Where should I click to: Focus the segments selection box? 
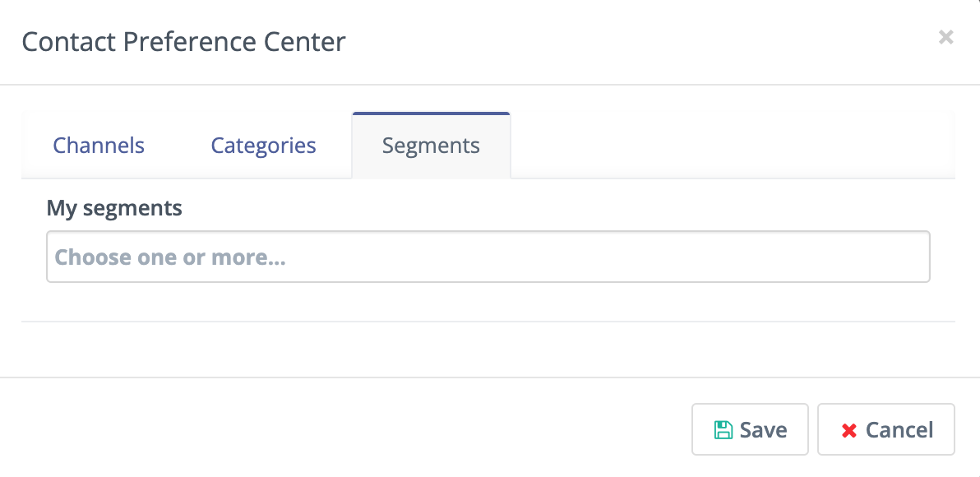pyautogui.click(x=488, y=257)
